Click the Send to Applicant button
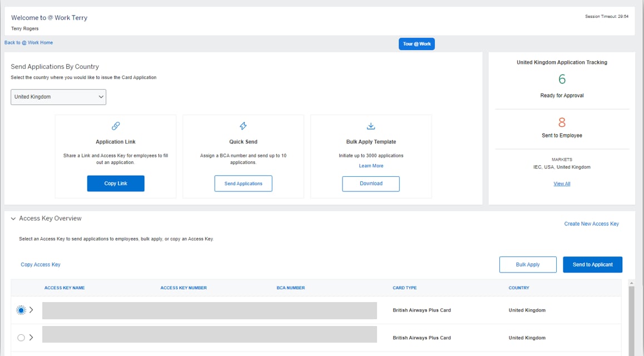This screenshot has height=356, width=644. (x=592, y=264)
